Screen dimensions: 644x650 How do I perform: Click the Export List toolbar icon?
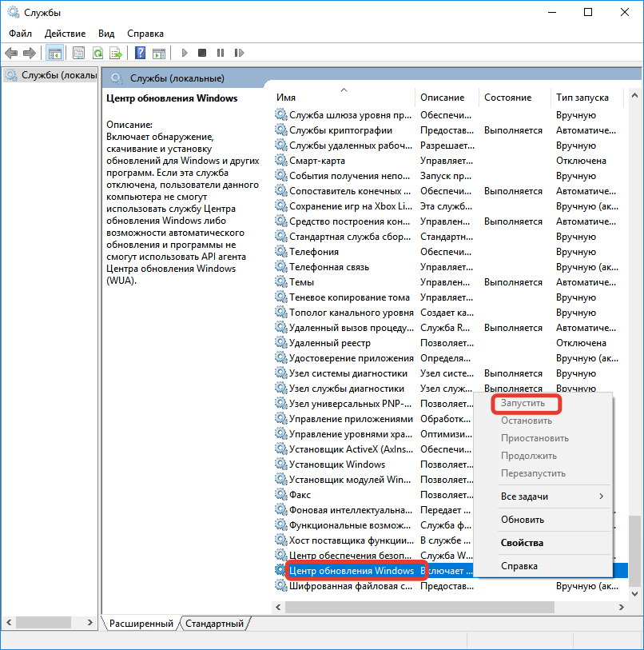[116, 53]
